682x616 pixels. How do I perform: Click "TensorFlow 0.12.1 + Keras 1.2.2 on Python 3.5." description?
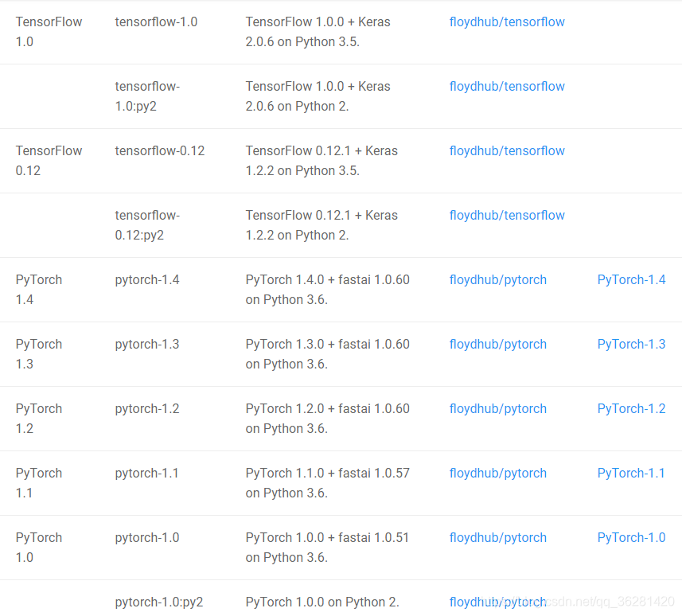tap(322, 161)
